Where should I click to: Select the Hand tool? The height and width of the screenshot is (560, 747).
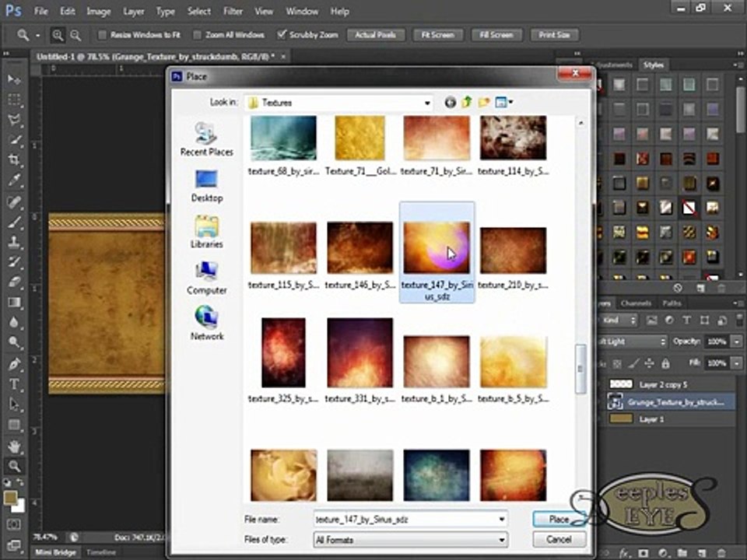point(14,446)
